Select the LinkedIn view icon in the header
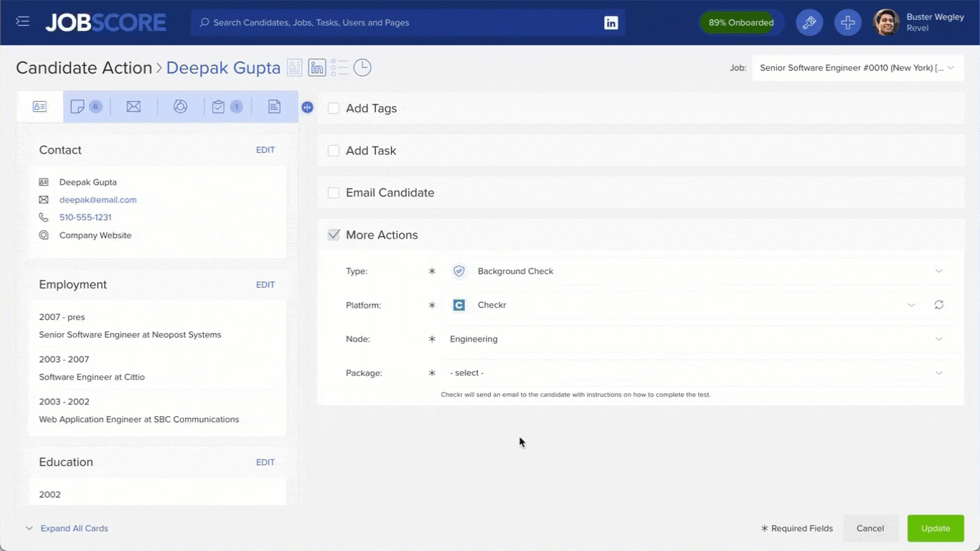Image resolution: width=980 pixels, height=551 pixels. pos(317,67)
